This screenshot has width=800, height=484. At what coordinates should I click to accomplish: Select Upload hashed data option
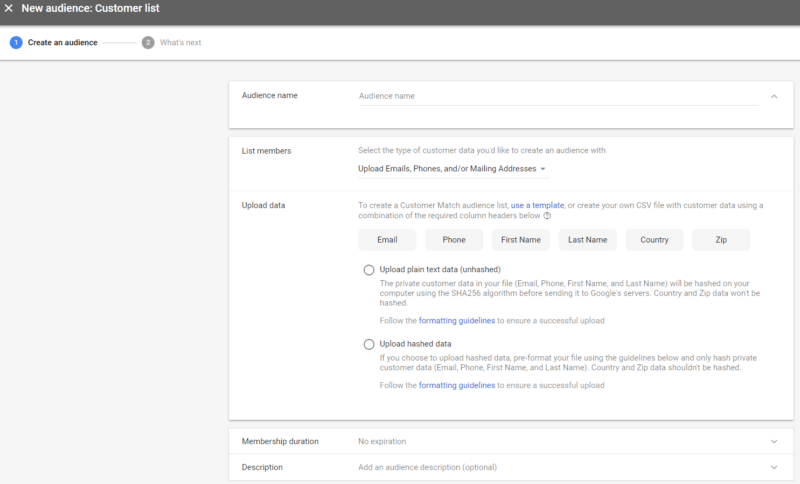coord(369,344)
